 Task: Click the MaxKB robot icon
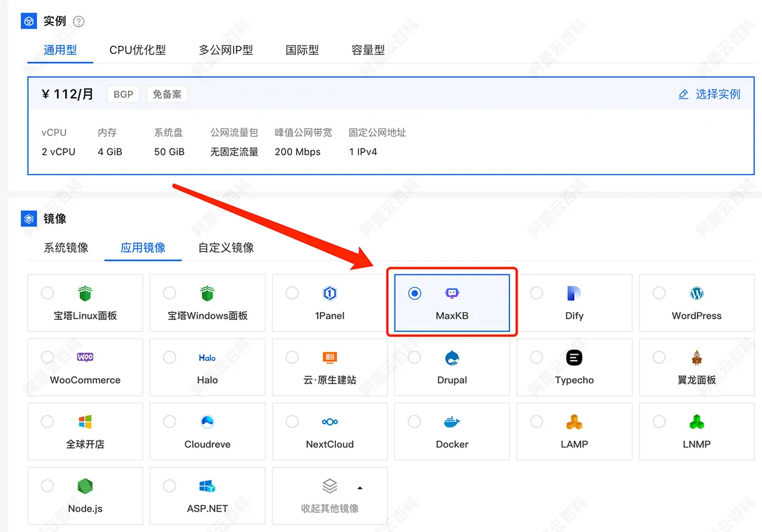pyautogui.click(x=452, y=293)
